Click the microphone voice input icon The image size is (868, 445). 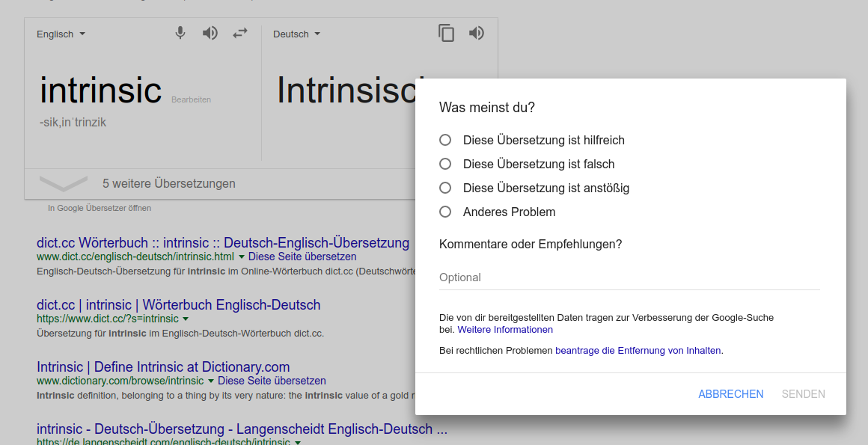[180, 33]
